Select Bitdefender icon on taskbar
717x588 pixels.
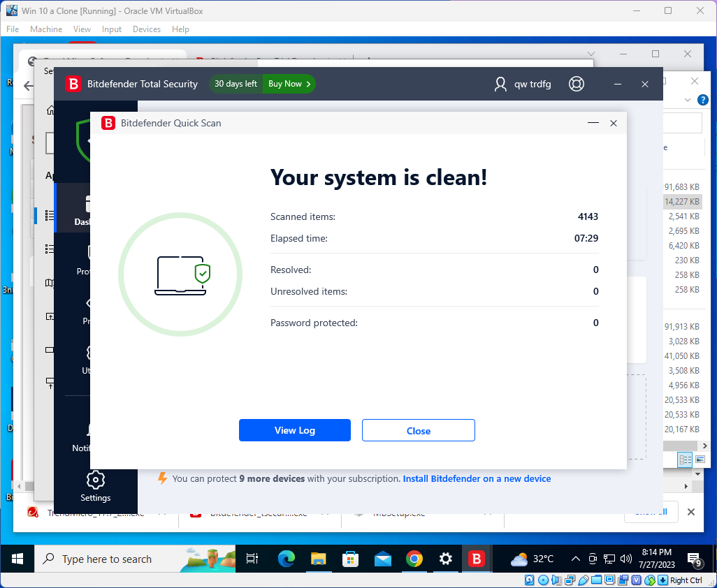click(476, 559)
